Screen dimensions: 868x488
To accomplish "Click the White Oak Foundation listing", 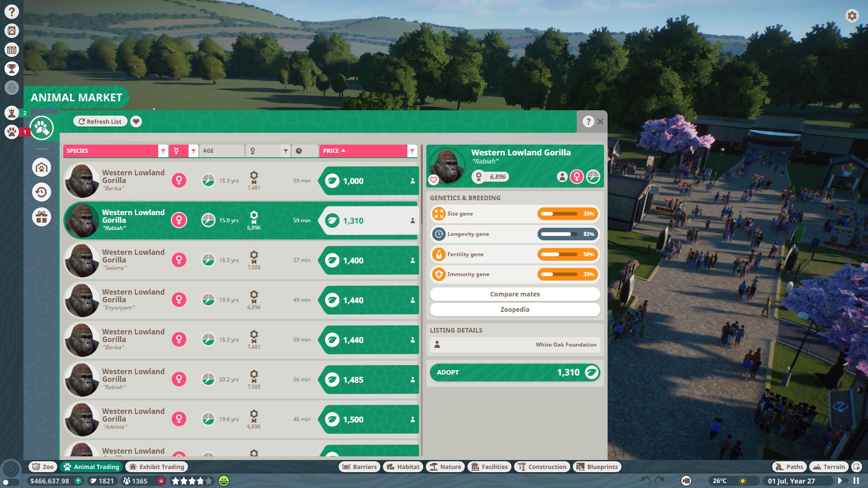I will pyautogui.click(x=515, y=345).
